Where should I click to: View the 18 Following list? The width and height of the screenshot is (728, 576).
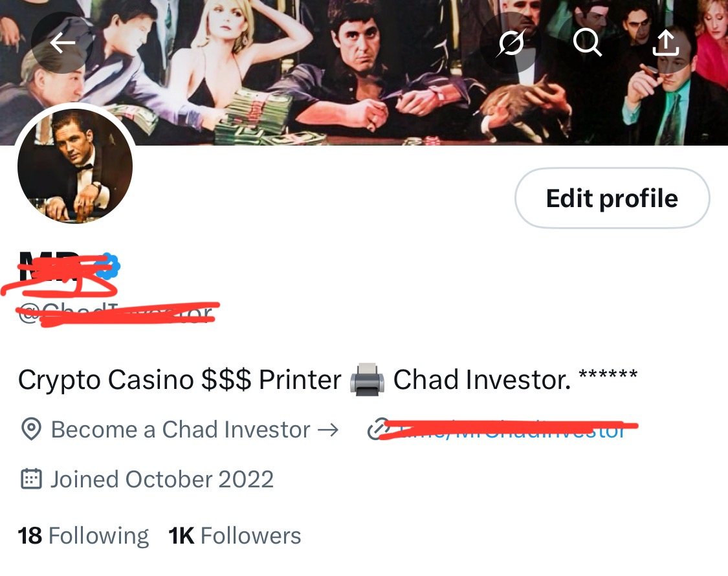[x=83, y=536]
